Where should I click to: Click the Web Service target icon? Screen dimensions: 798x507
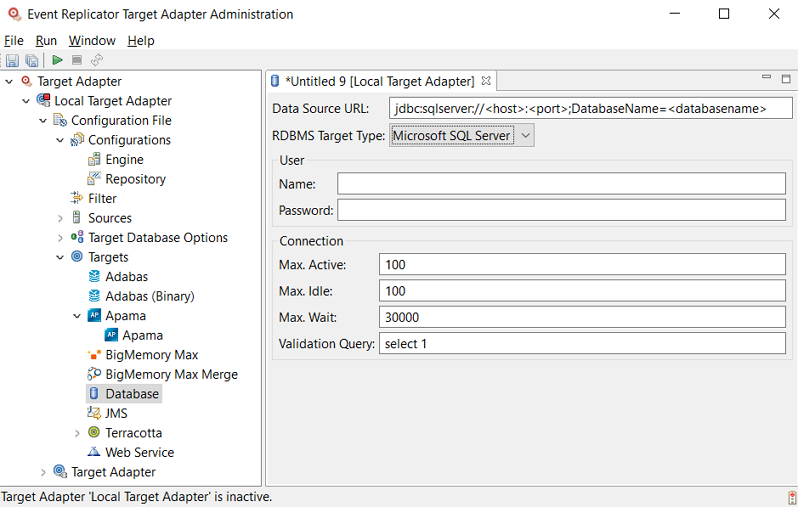94,453
